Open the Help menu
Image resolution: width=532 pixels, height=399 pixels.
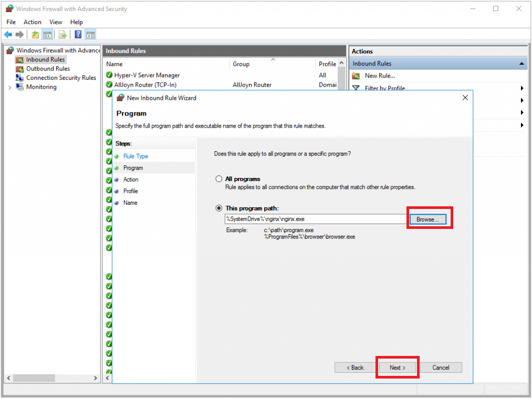[76, 22]
